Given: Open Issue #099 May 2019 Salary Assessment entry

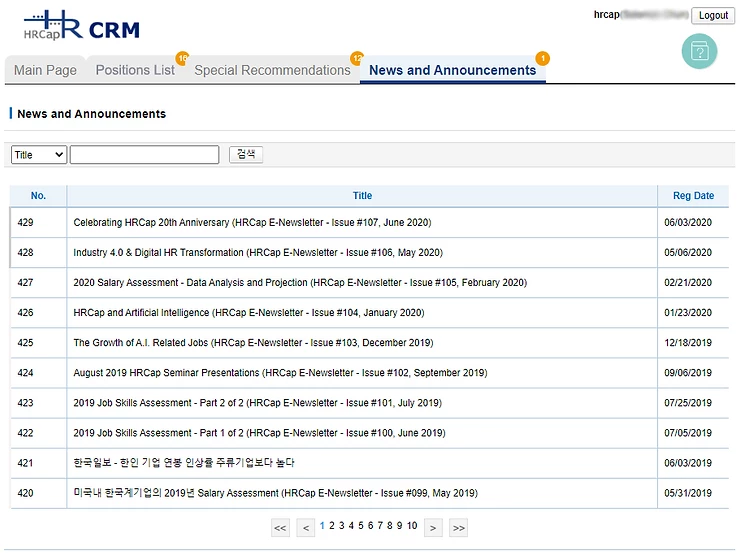Looking at the screenshot, I should pyautogui.click(x=276, y=493).
